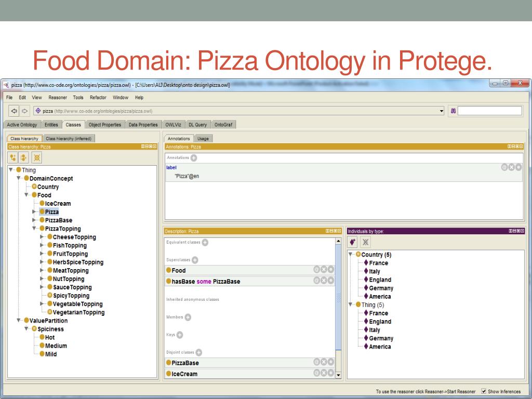Open the File menu

tap(9, 97)
